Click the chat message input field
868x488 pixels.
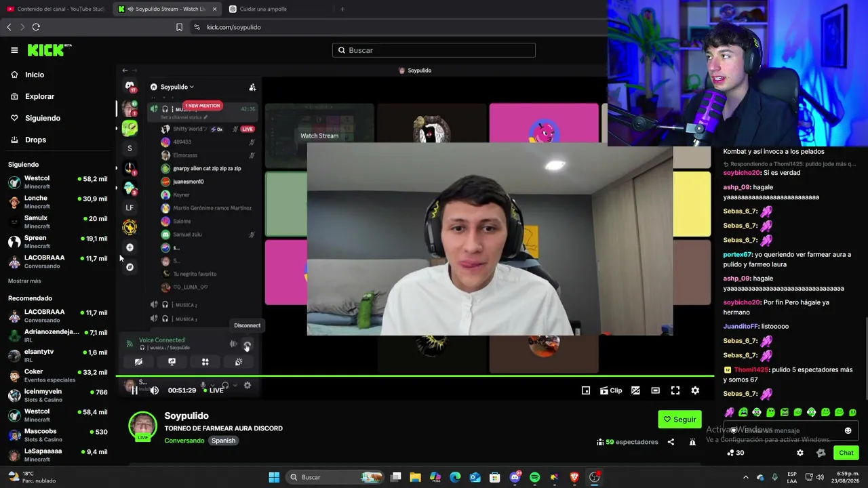pos(791,430)
